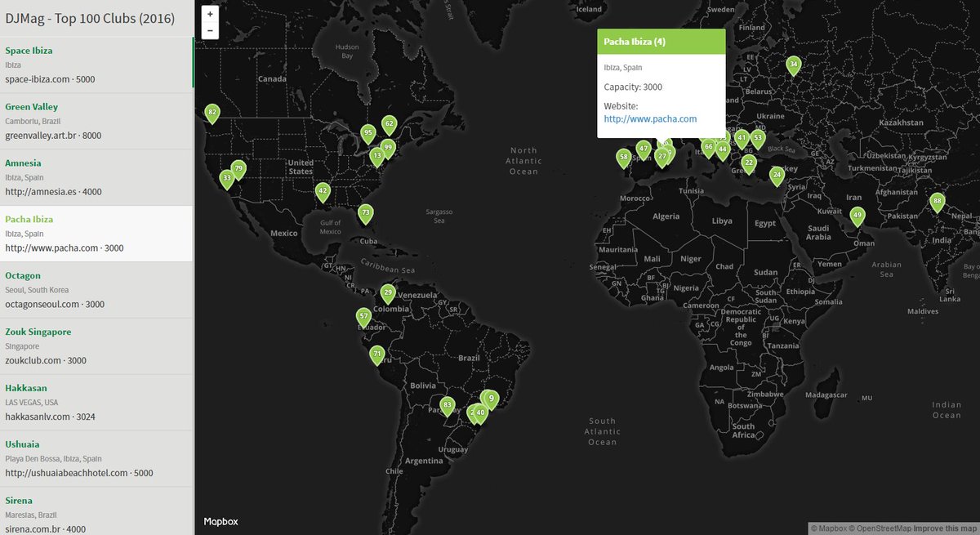
Task: Select map marker number 40 in Brazil
Action: 480,414
